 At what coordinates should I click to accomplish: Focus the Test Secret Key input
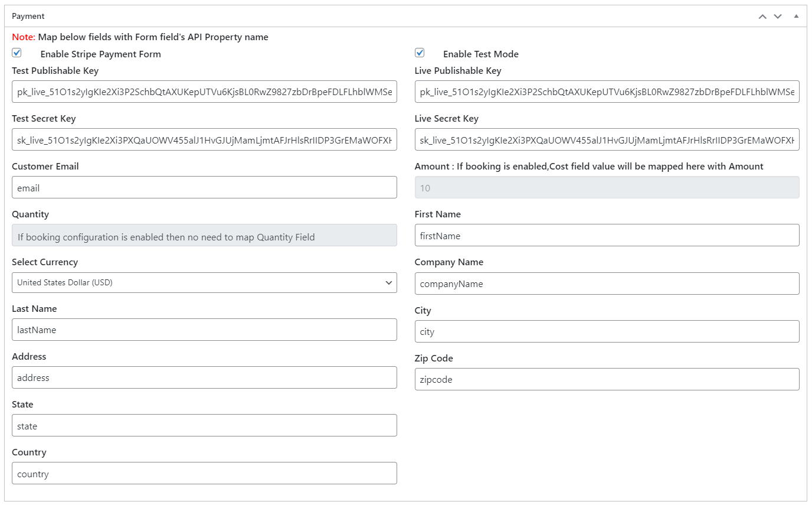tap(204, 140)
